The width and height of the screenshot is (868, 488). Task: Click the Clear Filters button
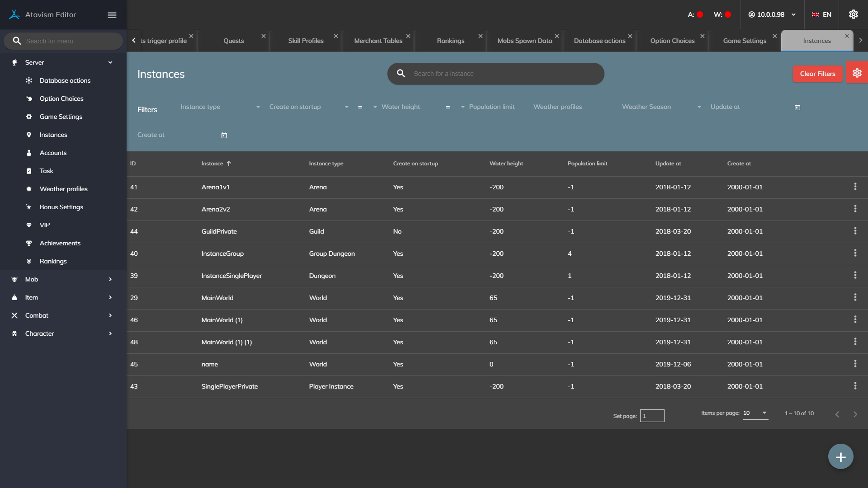pyautogui.click(x=817, y=74)
